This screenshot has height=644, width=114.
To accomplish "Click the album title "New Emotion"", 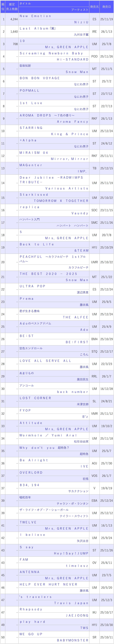I will click(35, 16).
